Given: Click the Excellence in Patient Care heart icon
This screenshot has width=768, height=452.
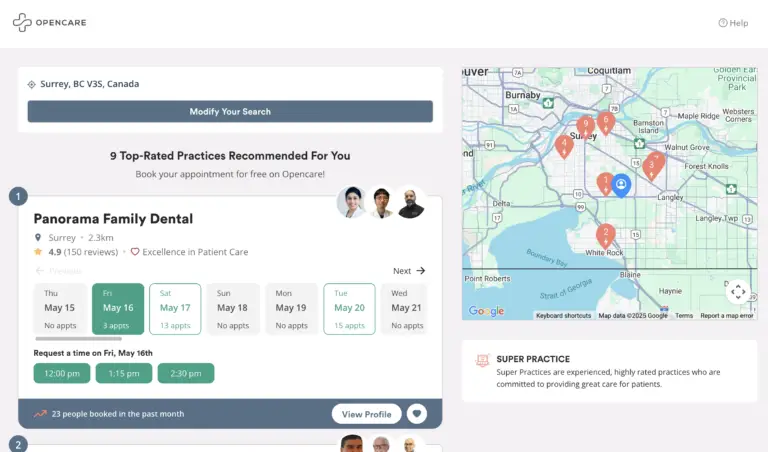Looking at the screenshot, I should click(135, 252).
